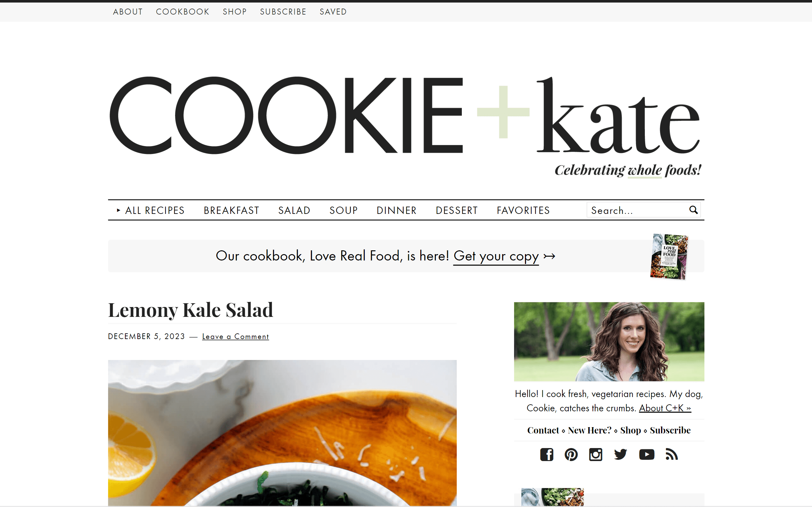Screen dimensions: 812x507
Task: Open the Cookbook top navigation link
Action: pyautogui.click(x=182, y=12)
